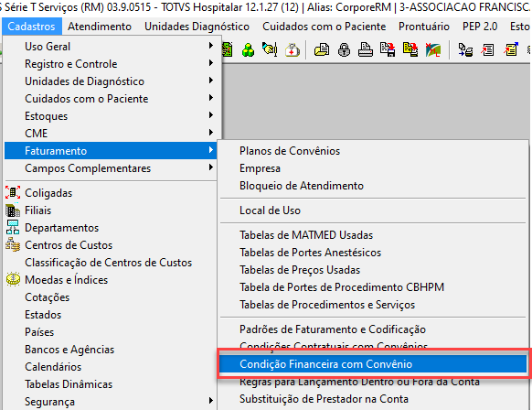Expand the Uso Geral submenu arrow
Screen dimensions: 532x410
[x=211, y=46]
